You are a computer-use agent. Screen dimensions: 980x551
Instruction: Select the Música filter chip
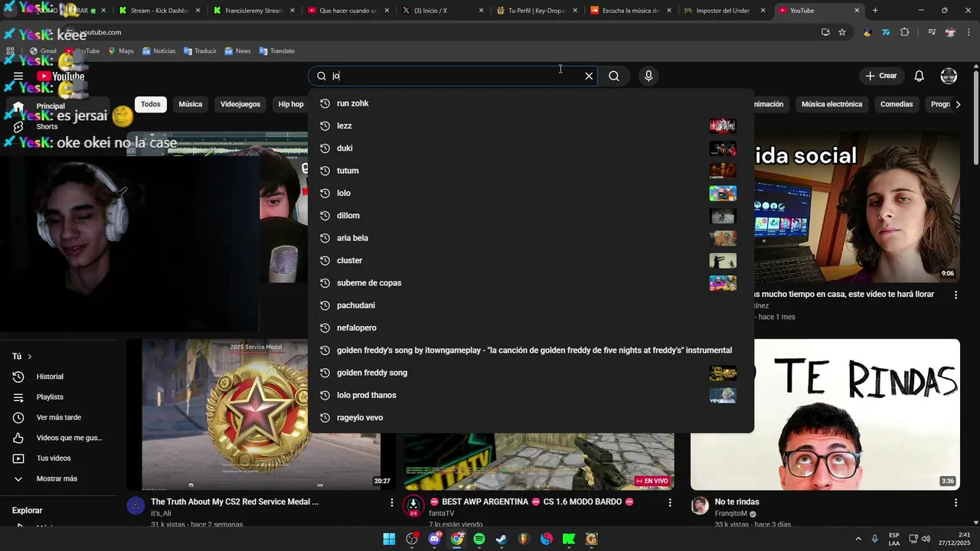coord(191,104)
